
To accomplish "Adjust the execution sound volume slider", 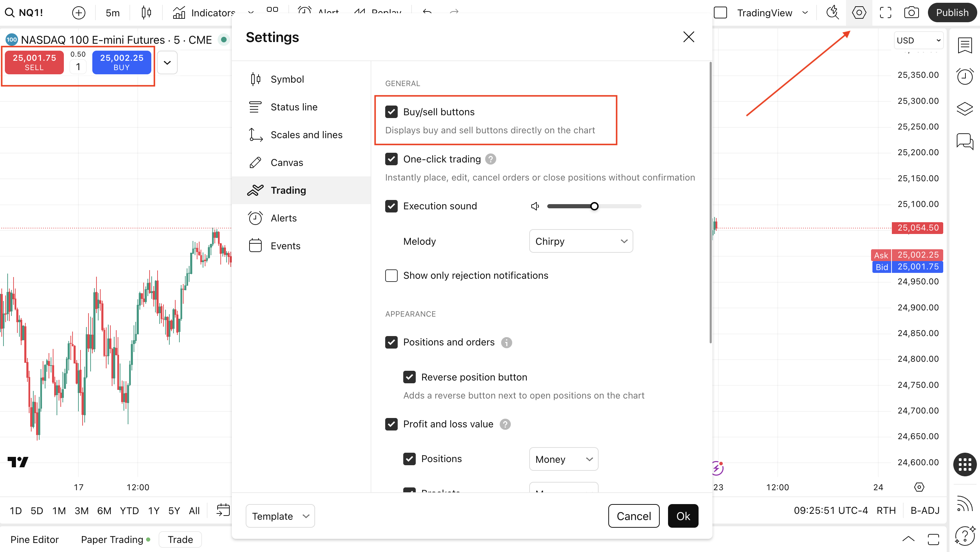I will (x=594, y=206).
